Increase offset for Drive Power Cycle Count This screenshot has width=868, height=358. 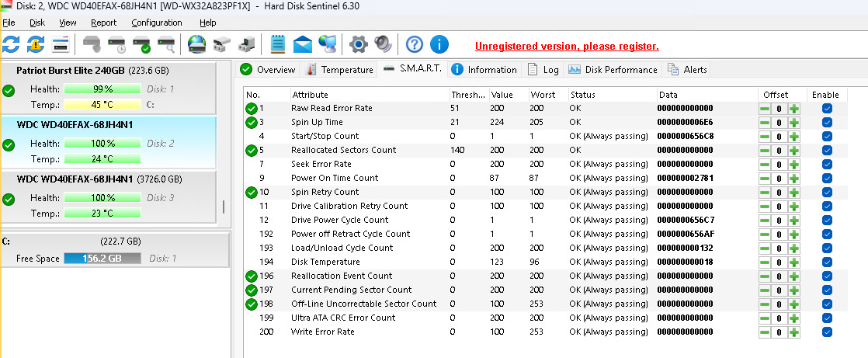(794, 221)
